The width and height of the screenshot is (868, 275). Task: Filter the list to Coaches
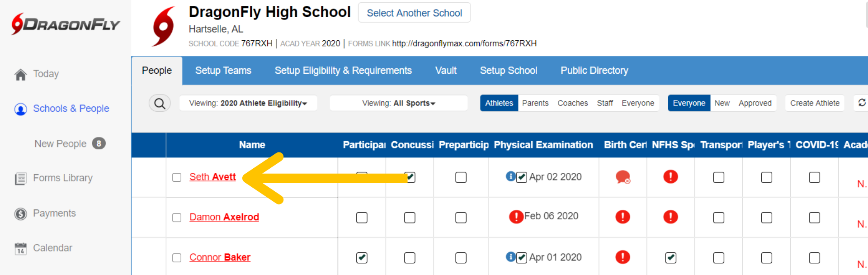click(x=572, y=103)
